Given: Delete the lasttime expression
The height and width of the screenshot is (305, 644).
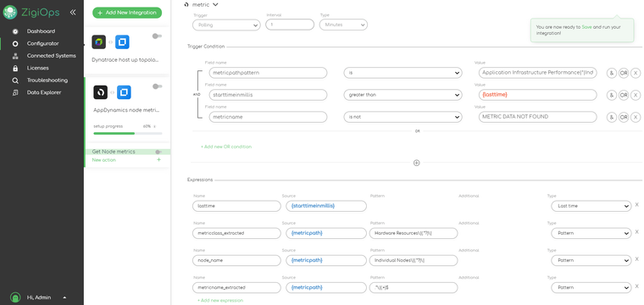Looking at the screenshot, I should (x=637, y=204).
